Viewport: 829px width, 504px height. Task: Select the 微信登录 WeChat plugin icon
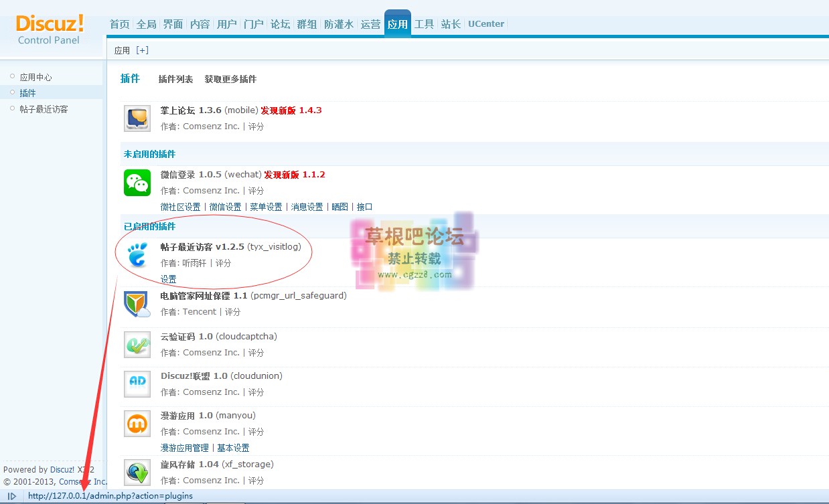click(137, 182)
